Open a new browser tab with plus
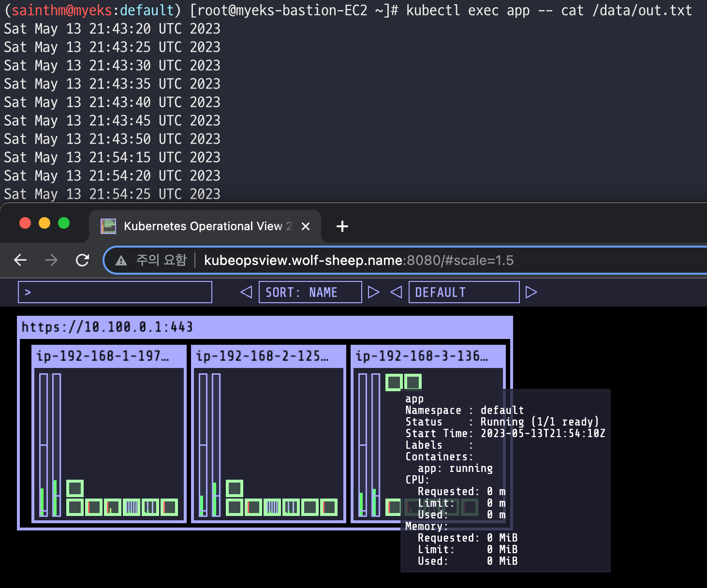This screenshot has height=588, width=707. 342,226
